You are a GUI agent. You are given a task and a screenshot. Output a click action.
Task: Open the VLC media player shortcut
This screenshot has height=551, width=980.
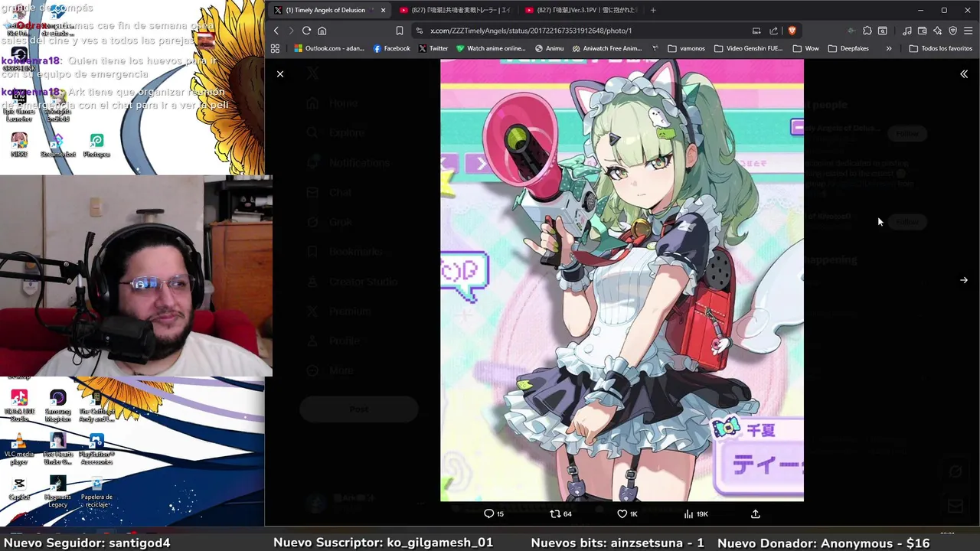click(x=19, y=449)
